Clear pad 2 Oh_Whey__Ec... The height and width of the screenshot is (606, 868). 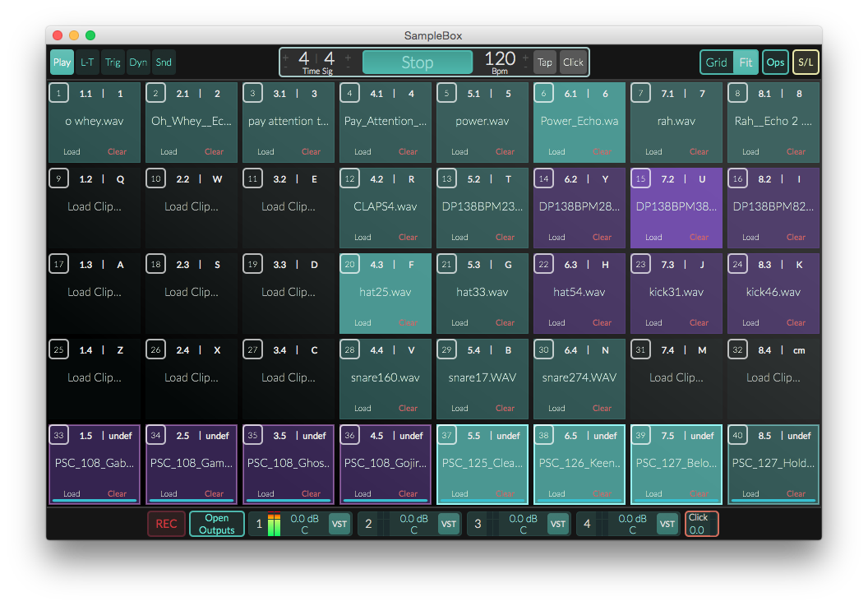(214, 152)
